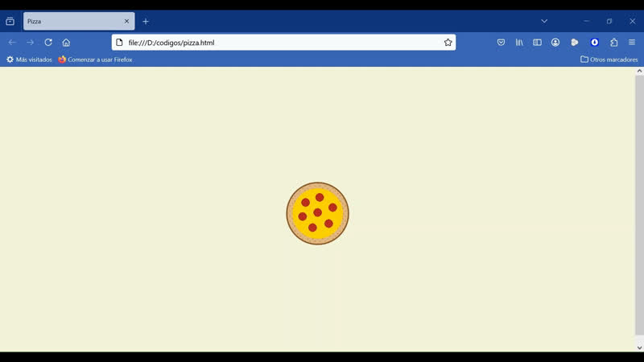Click the pizza drawing on the page
This screenshot has width=644, height=362.
[317, 213]
